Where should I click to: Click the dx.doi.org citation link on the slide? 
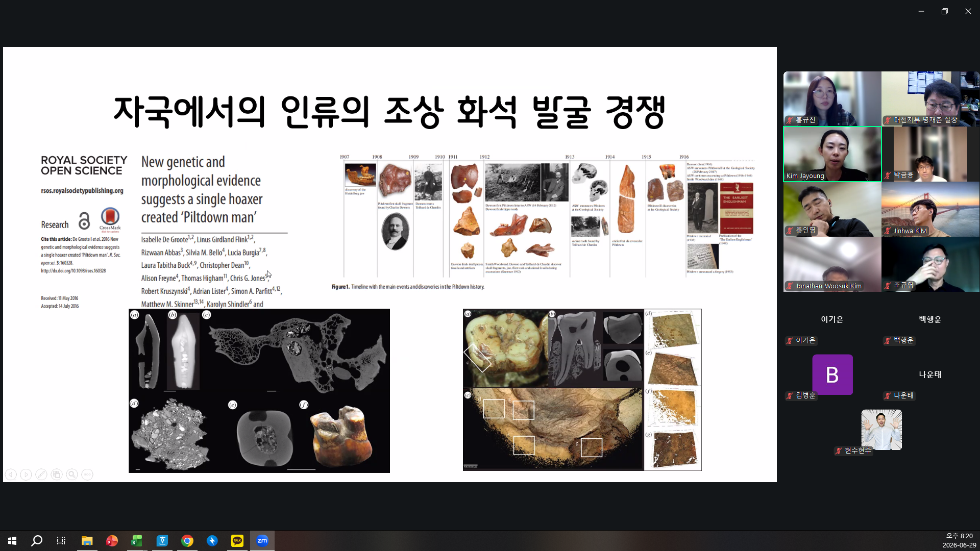(x=73, y=271)
